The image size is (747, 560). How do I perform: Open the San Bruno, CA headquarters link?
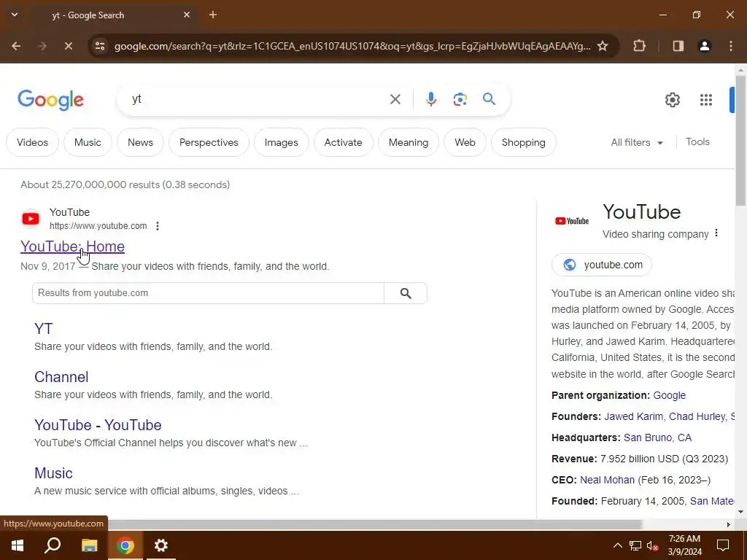click(x=657, y=437)
